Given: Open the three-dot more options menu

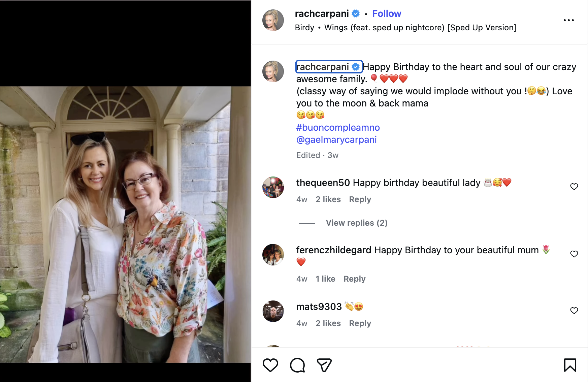Looking at the screenshot, I should pos(568,20).
